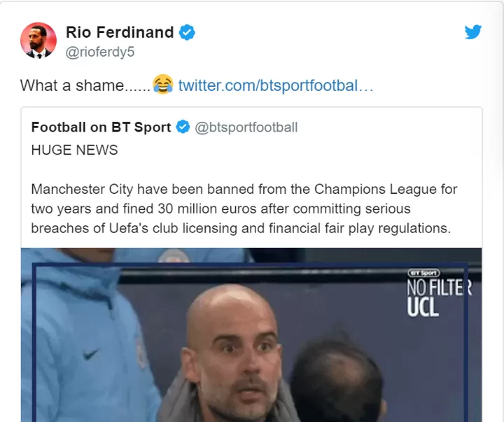This screenshot has width=504, height=422.
Task: Open the embedded Guardiola video thumbnail
Action: coord(251,335)
